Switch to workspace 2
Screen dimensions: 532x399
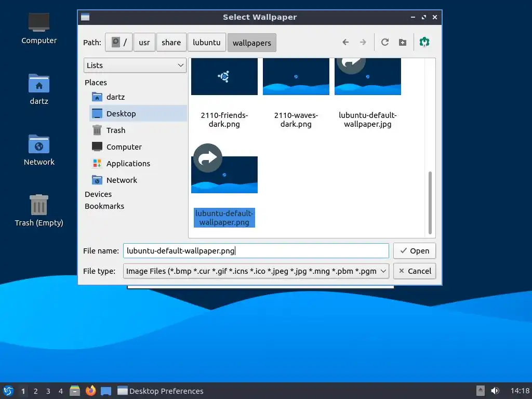(x=36, y=391)
